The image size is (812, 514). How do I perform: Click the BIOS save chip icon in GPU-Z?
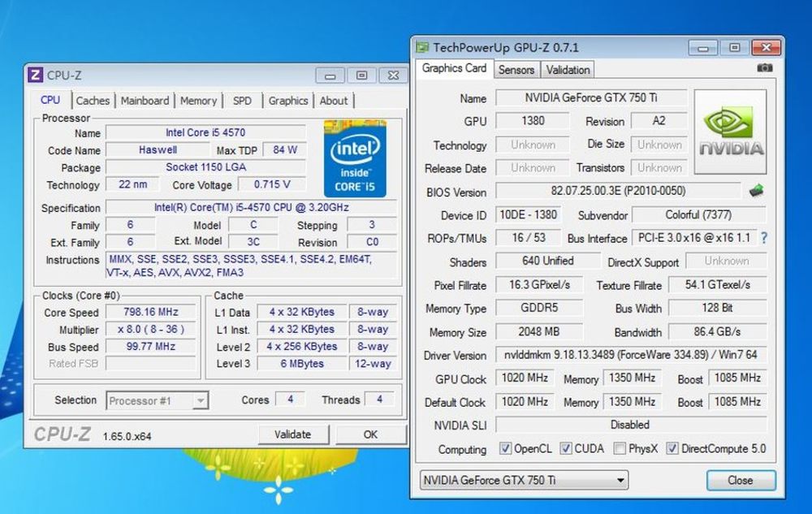coord(756,191)
